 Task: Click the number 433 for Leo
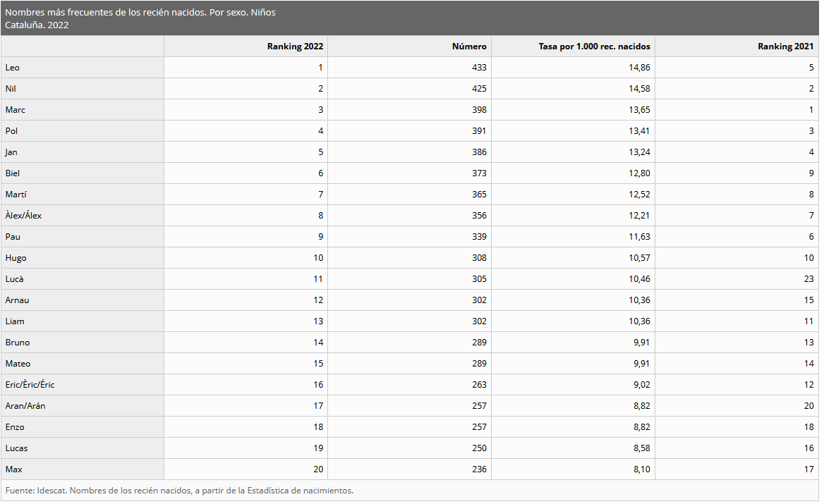coord(479,68)
